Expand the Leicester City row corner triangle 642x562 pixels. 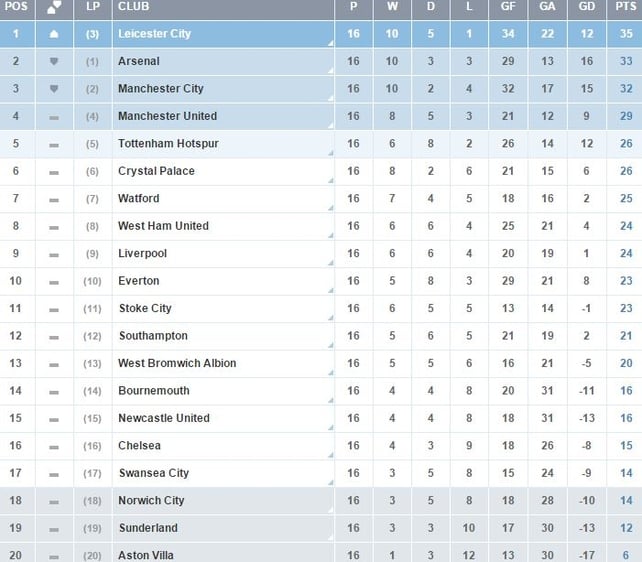329,43
